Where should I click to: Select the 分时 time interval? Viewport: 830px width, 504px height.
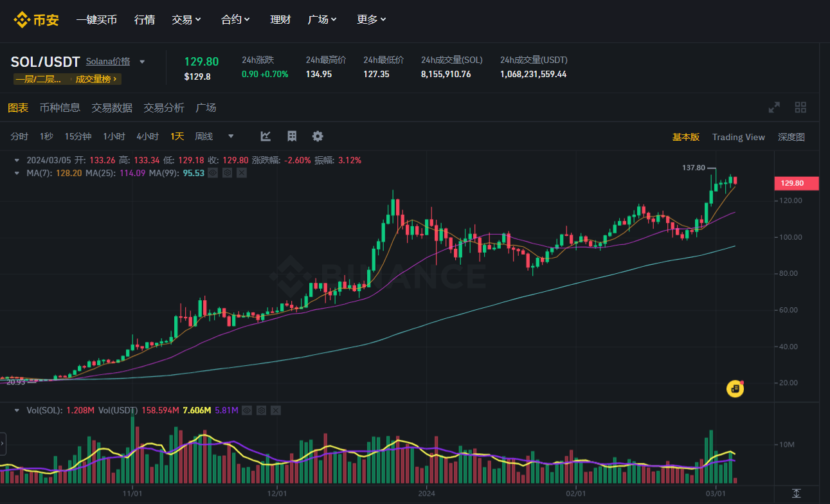[x=19, y=136]
